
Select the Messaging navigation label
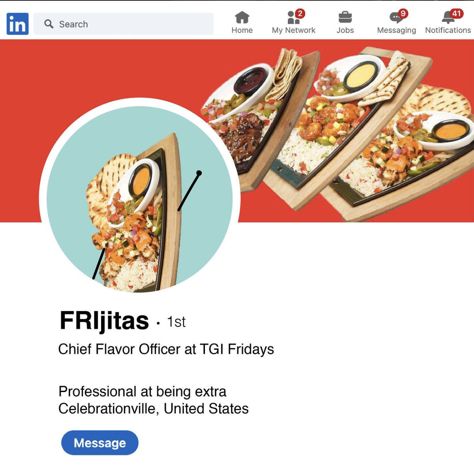tap(396, 30)
